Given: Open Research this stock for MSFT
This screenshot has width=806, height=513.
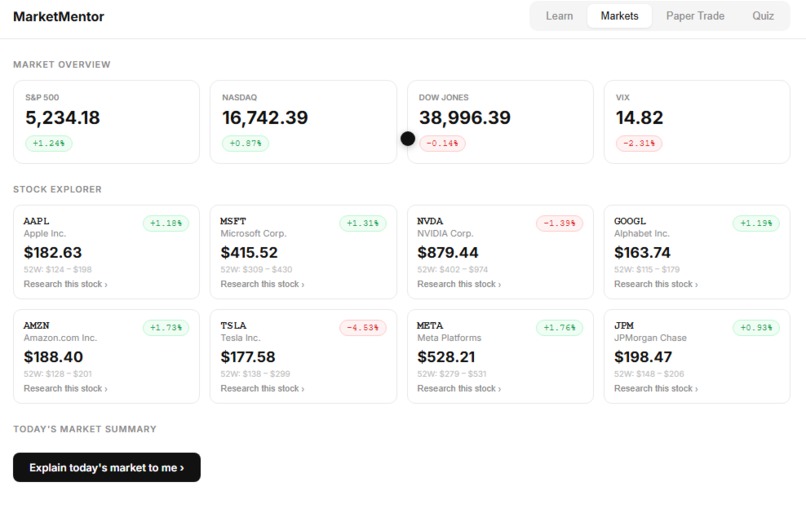Looking at the screenshot, I should point(262,284).
